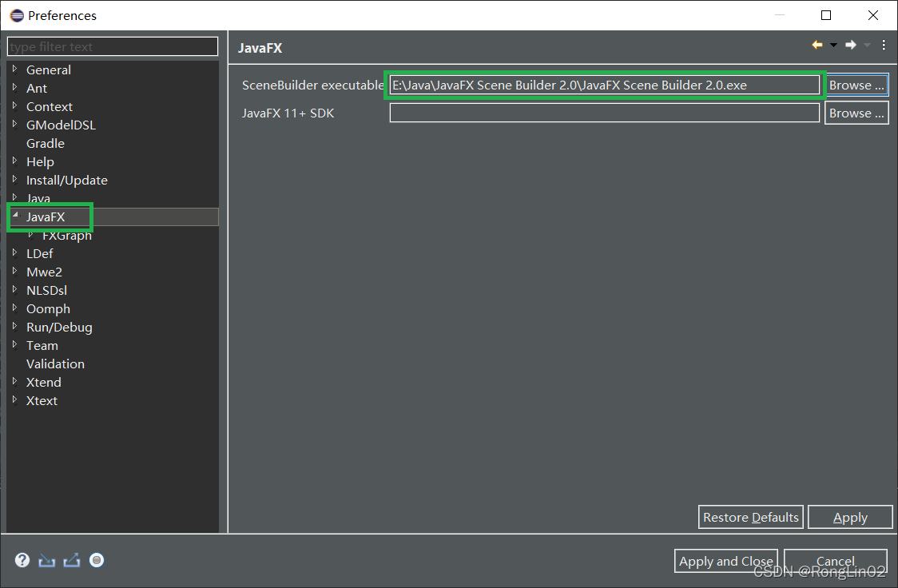Click the Import preferences icon
898x588 pixels.
47,560
